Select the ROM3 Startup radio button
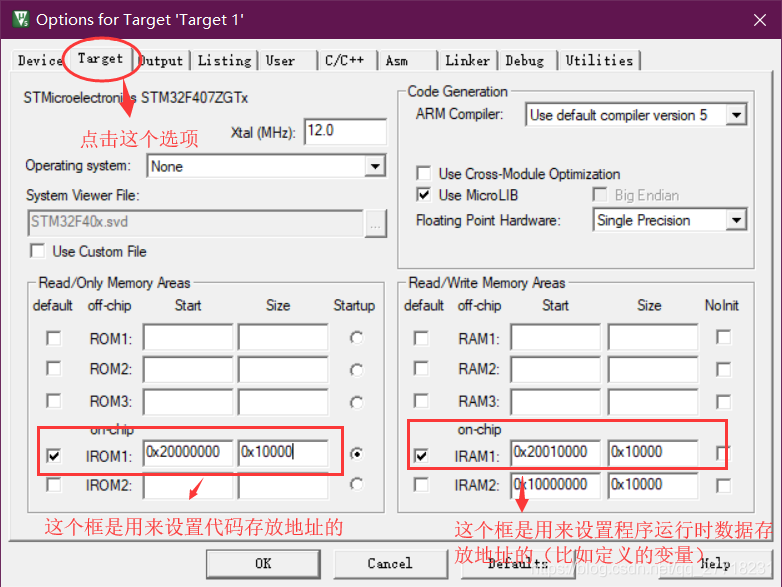The image size is (782, 587). pos(357,402)
